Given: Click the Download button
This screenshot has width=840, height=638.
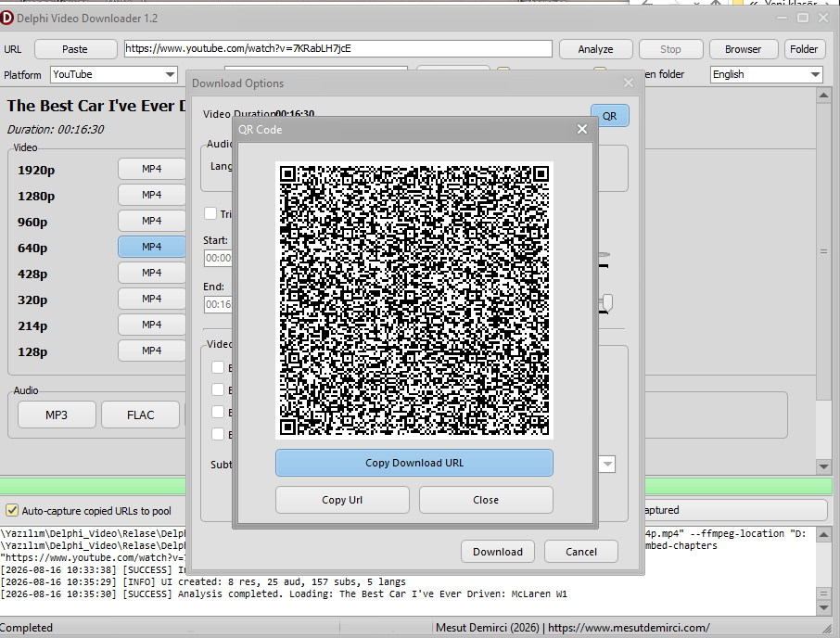Looking at the screenshot, I should tap(498, 552).
